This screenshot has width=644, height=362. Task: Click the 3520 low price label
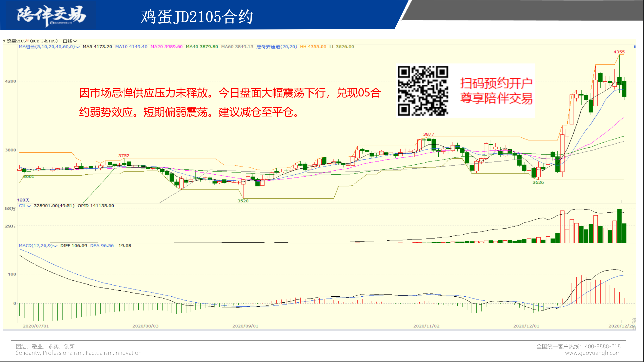(243, 201)
